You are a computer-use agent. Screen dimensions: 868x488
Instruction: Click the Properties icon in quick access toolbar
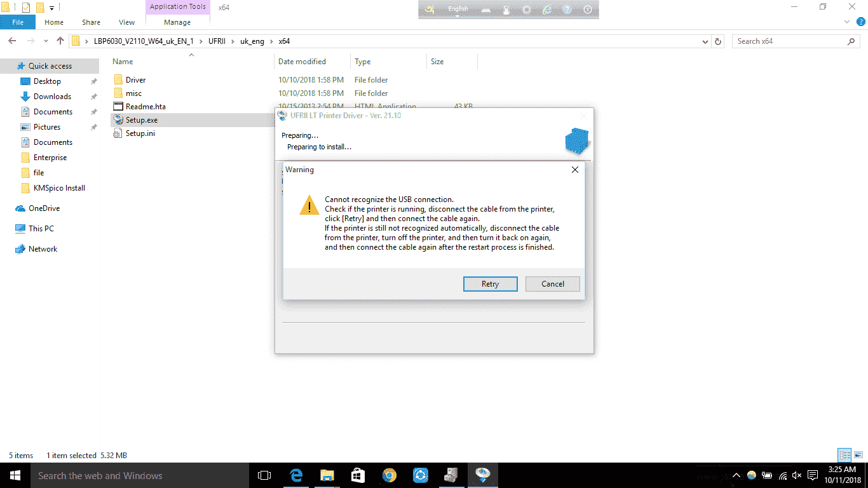tap(26, 8)
